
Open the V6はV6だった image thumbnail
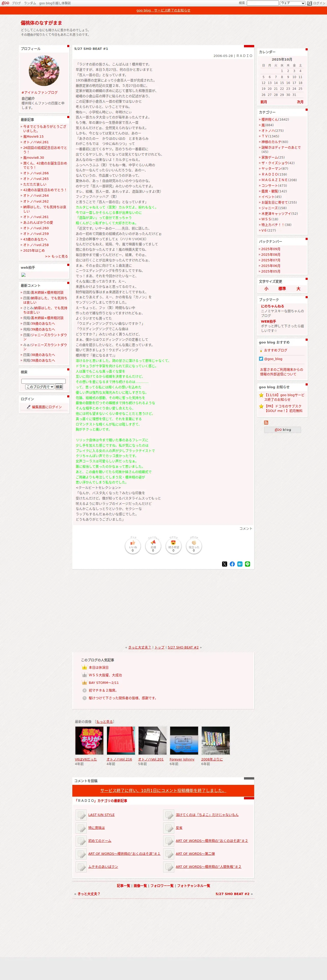point(89,740)
